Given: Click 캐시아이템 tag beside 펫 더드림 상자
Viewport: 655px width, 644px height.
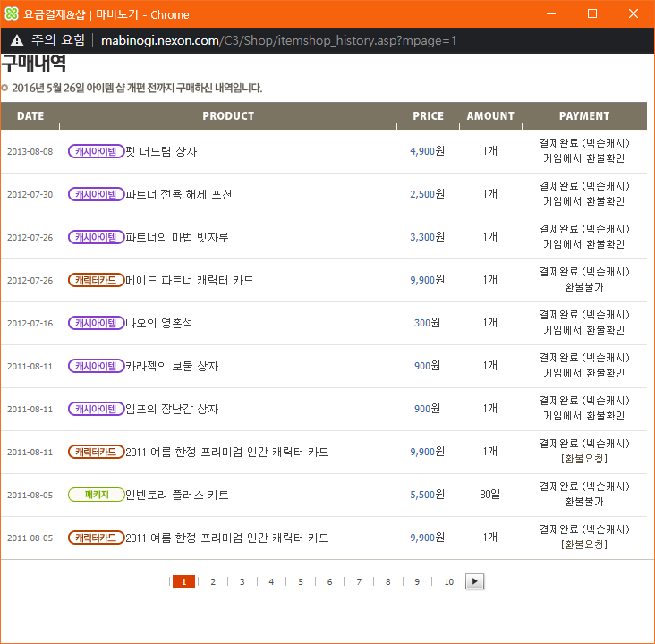Looking at the screenshot, I should (x=96, y=151).
